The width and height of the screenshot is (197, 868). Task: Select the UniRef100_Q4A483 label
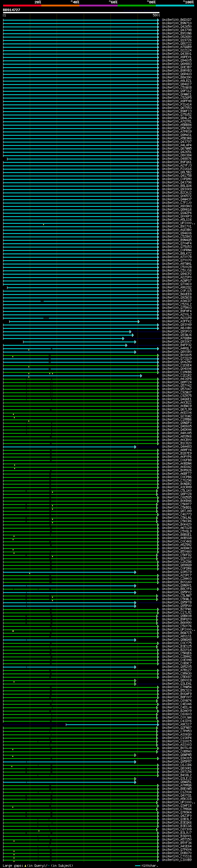(177, 447)
